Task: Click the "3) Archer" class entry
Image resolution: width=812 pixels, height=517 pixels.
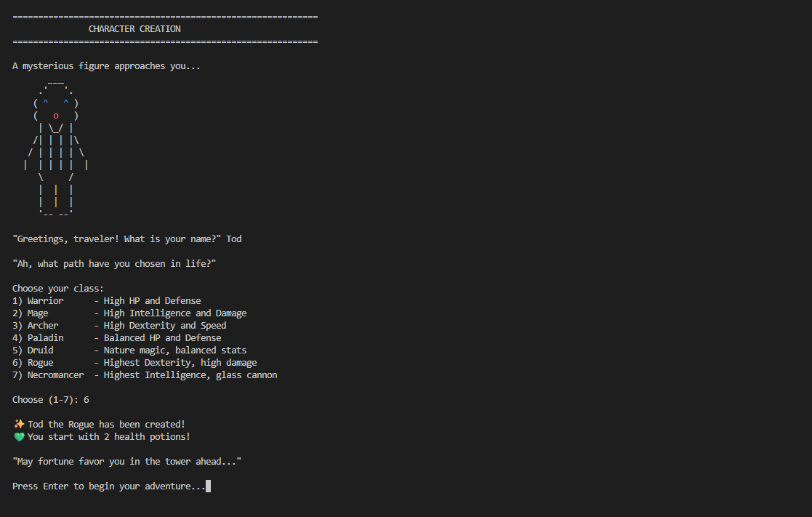Action: pos(36,326)
